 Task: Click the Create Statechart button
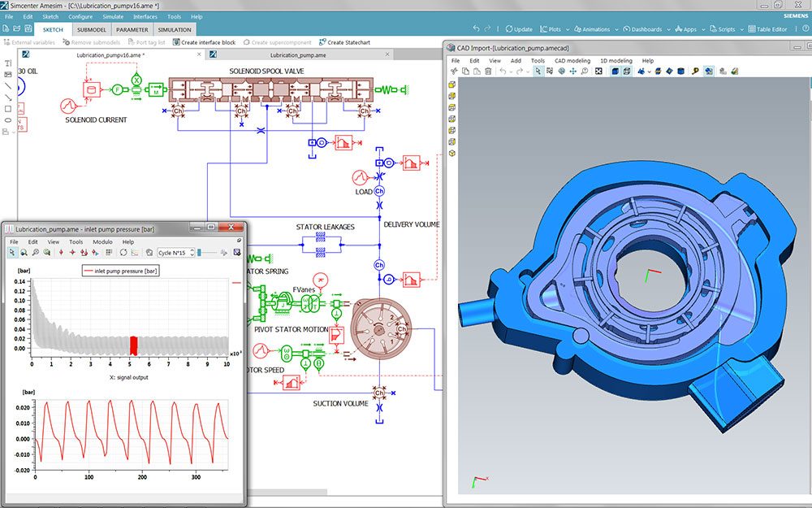point(346,42)
